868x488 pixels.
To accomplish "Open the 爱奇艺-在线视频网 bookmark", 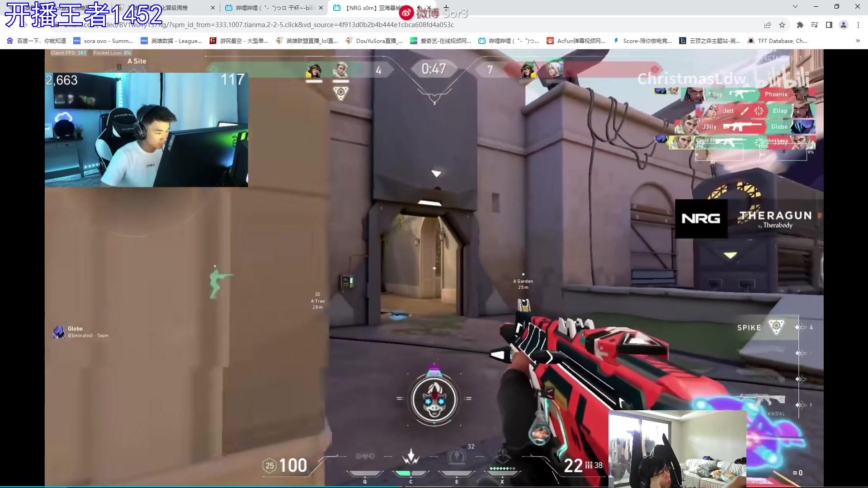I will tap(441, 41).
